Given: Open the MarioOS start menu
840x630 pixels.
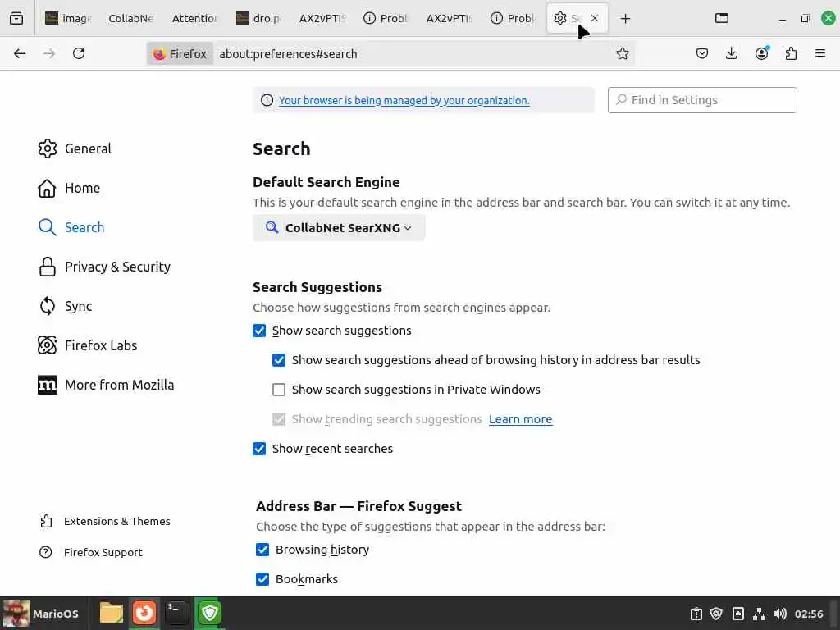Looking at the screenshot, I should coord(42,614).
